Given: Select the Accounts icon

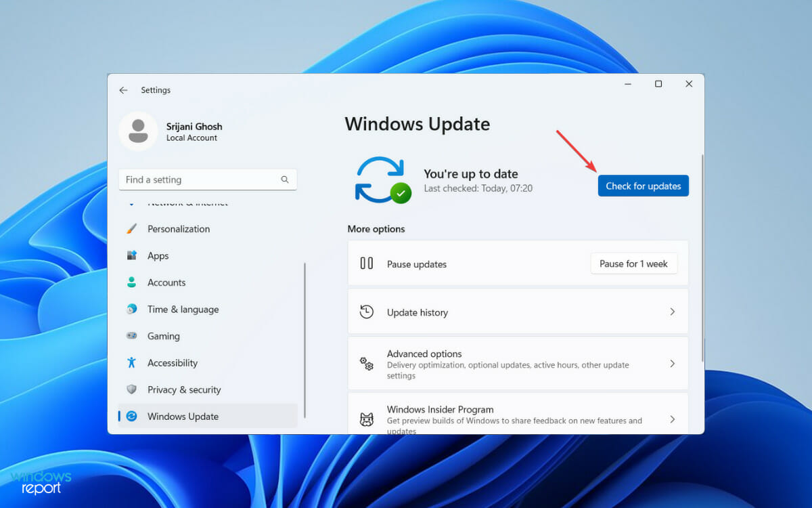Looking at the screenshot, I should click(x=132, y=282).
